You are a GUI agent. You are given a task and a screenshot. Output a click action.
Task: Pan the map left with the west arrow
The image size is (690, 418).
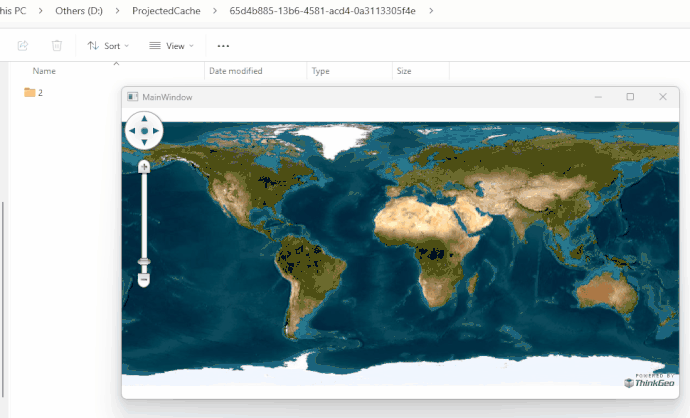tap(132, 131)
